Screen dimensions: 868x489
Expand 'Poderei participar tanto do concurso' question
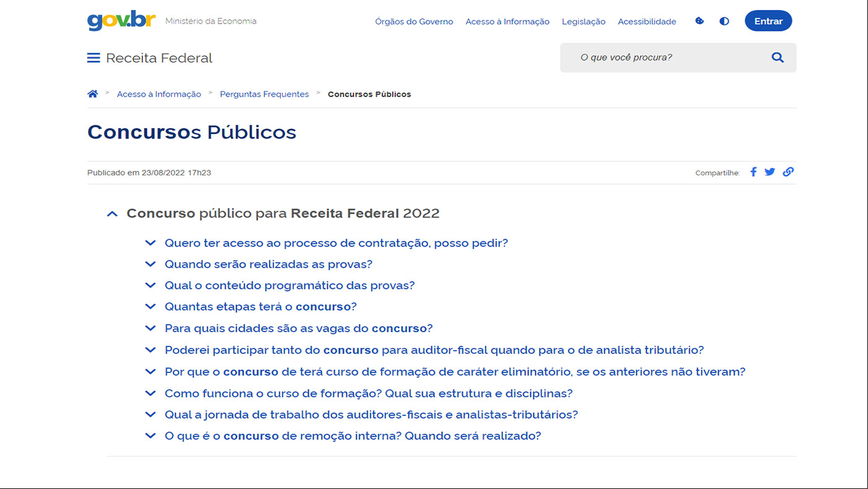pyautogui.click(x=424, y=350)
